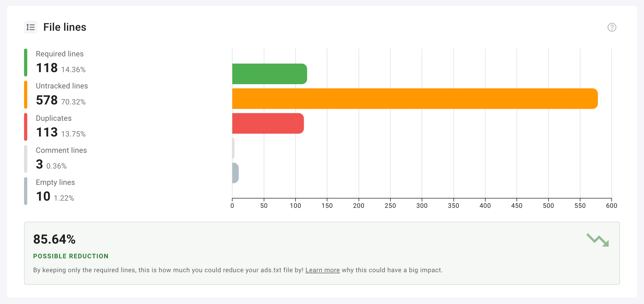Click the light gray Comment lines bar
The image size is (644, 304).
(233, 148)
